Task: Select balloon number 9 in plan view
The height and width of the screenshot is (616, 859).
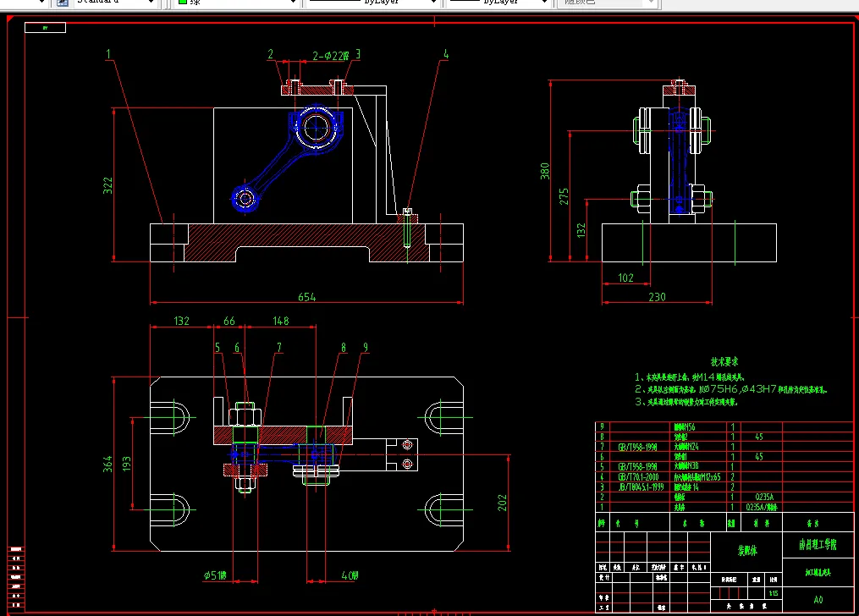Action: (x=366, y=347)
